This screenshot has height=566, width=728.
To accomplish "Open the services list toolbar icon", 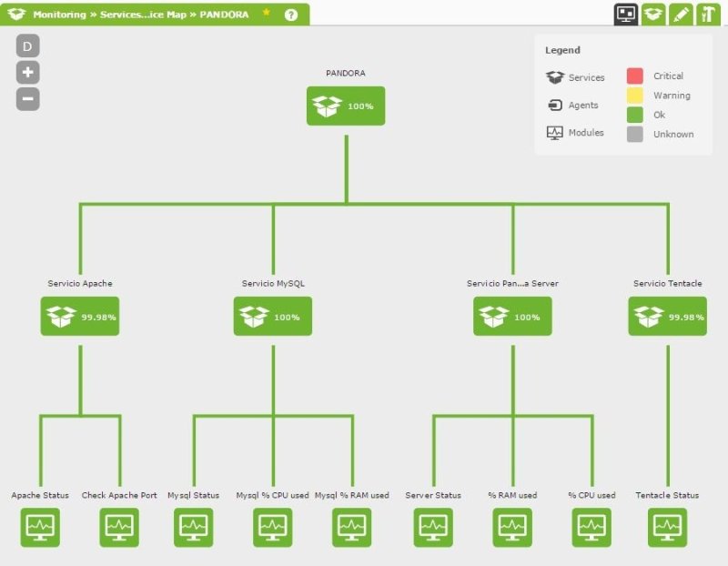I will click(652, 14).
